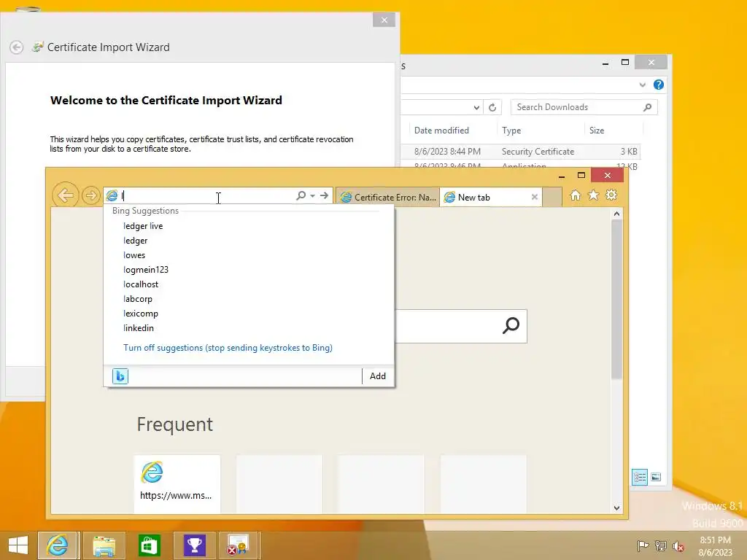Click the new tab page search magnifier
747x560 pixels.
click(x=511, y=326)
